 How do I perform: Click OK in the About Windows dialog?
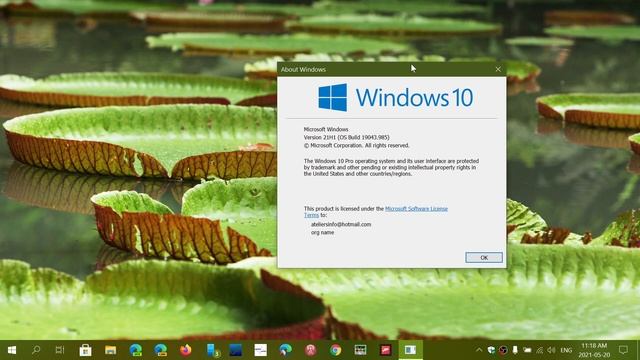click(484, 258)
